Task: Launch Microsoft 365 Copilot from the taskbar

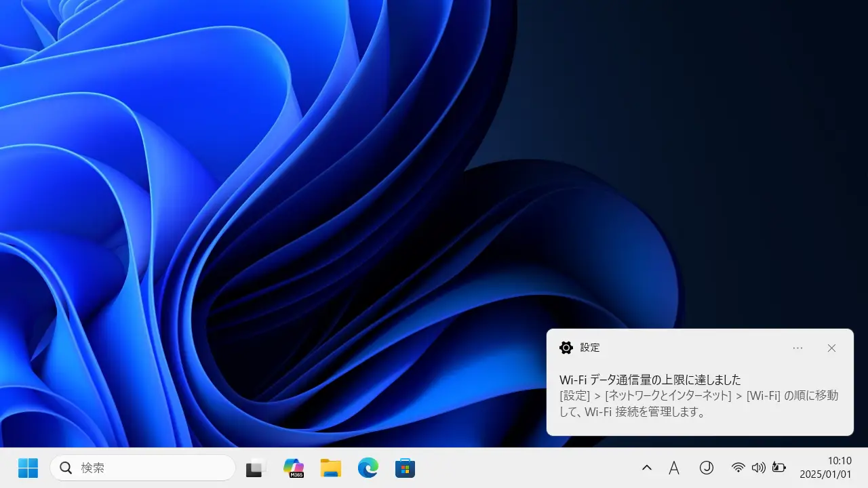Action: click(x=293, y=467)
